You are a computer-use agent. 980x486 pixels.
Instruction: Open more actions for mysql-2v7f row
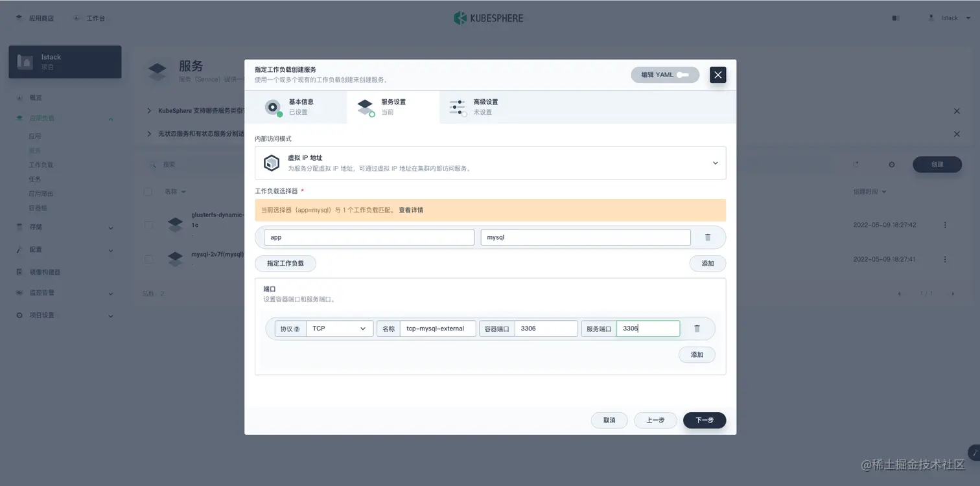(x=945, y=259)
